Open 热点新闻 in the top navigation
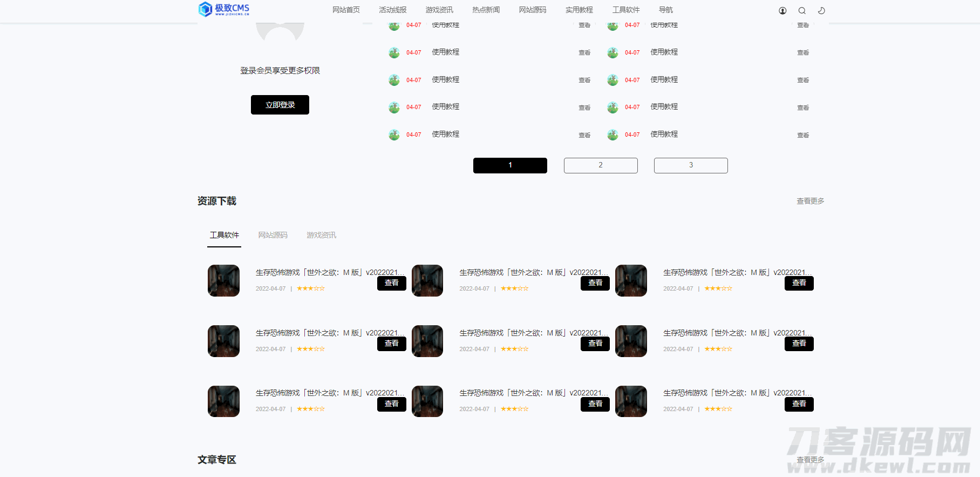The width and height of the screenshot is (980, 477). [486, 10]
